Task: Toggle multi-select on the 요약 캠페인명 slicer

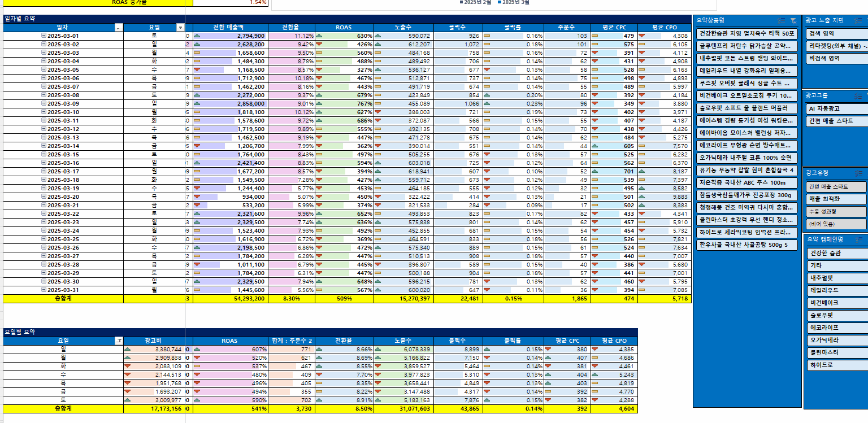Action: (859, 239)
